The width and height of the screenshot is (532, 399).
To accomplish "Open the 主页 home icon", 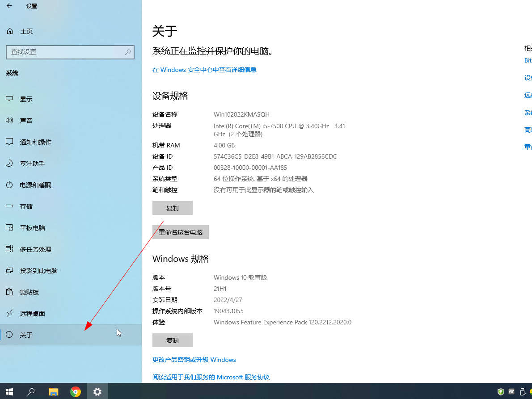I will [10, 31].
